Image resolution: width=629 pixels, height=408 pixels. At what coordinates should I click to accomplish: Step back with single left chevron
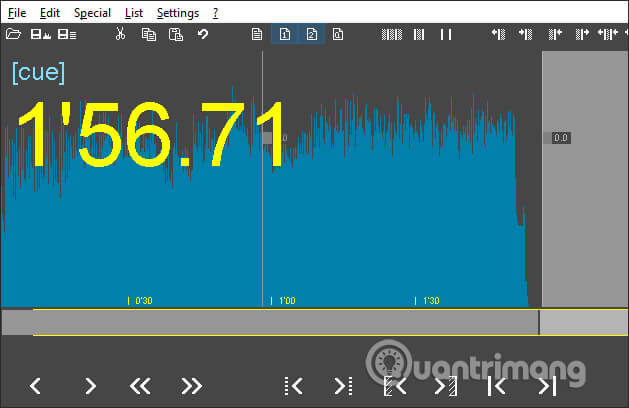pyautogui.click(x=35, y=386)
